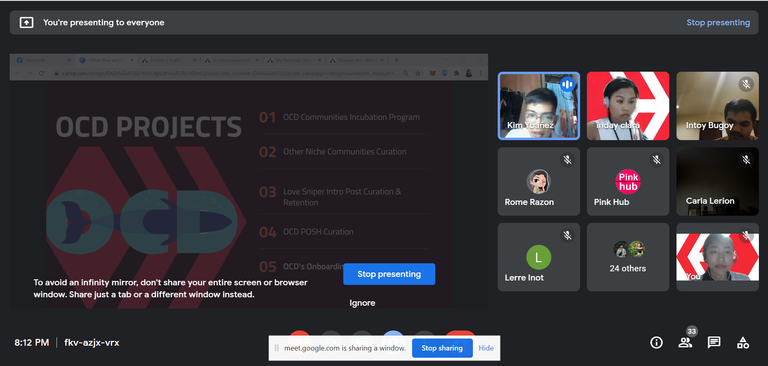Click the Intoy Bugoy video tile
The image size is (768, 366).
[x=717, y=106]
